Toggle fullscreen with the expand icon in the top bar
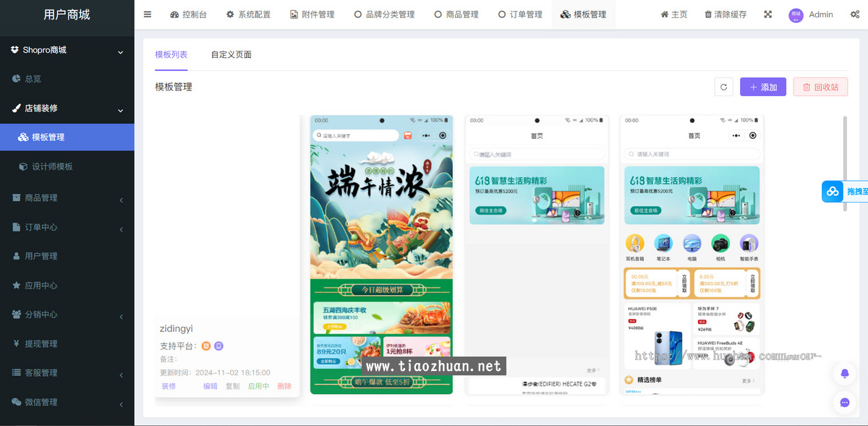The image size is (868, 426). pos(767,14)
